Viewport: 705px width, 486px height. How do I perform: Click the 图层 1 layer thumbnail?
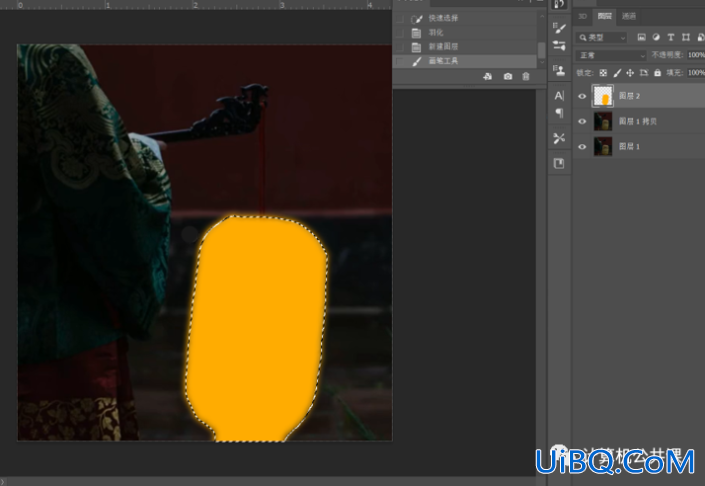pyautogui.click(x=602, y=147)
